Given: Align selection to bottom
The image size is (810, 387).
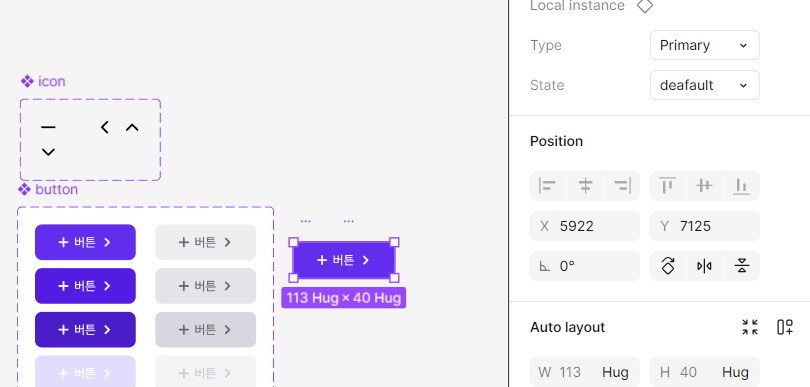Looking at the screenshot, I should pyautogui.click(x=742, y=185).
